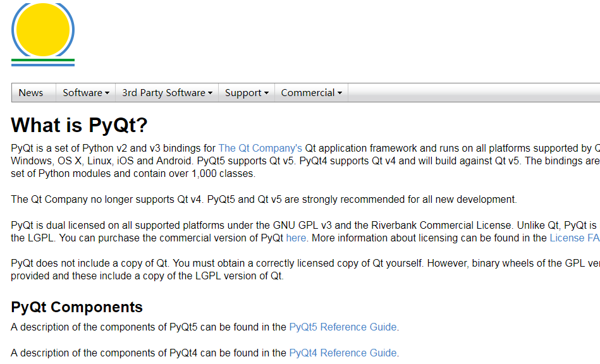The height and width of the screenshot is (364, 600).
Task: Click the green line under the logo
Action: pos(42,60)
